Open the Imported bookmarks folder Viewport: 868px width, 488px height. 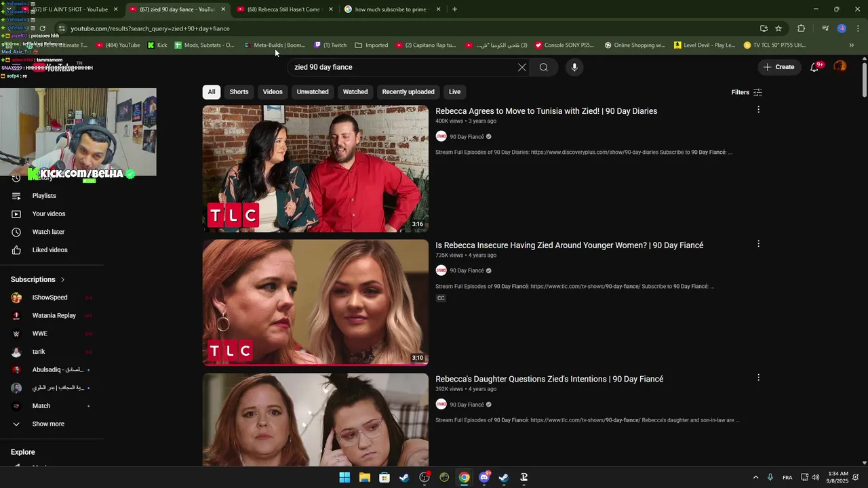[372, 45]
